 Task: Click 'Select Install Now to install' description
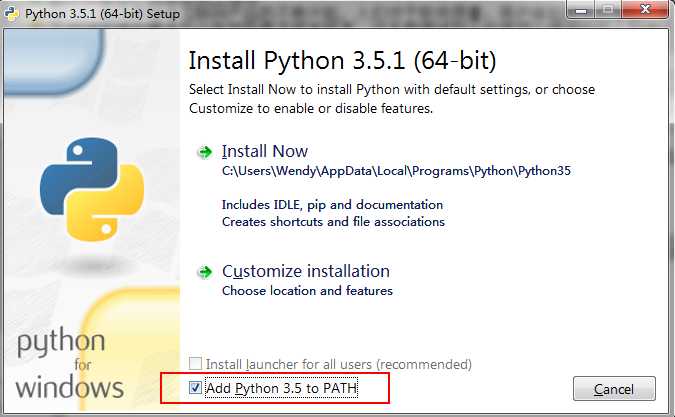click(x=392, y=99)
